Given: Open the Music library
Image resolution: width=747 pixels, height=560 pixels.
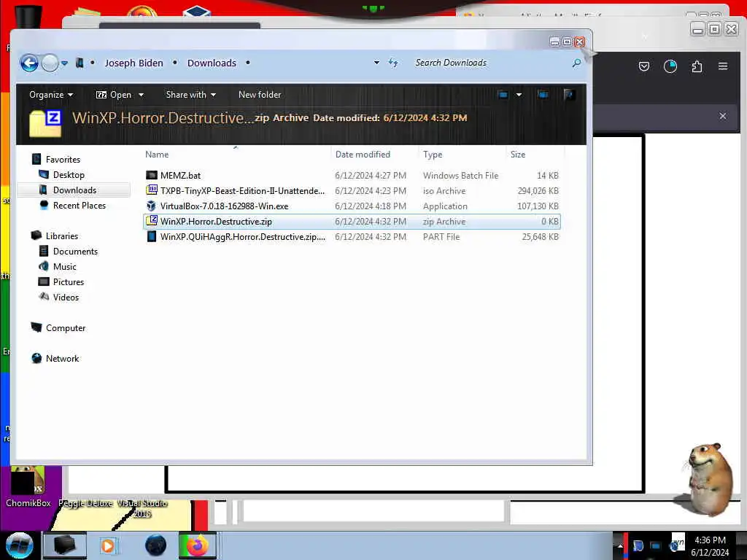Looking at the screenshot, I should (x=64, y=267).
